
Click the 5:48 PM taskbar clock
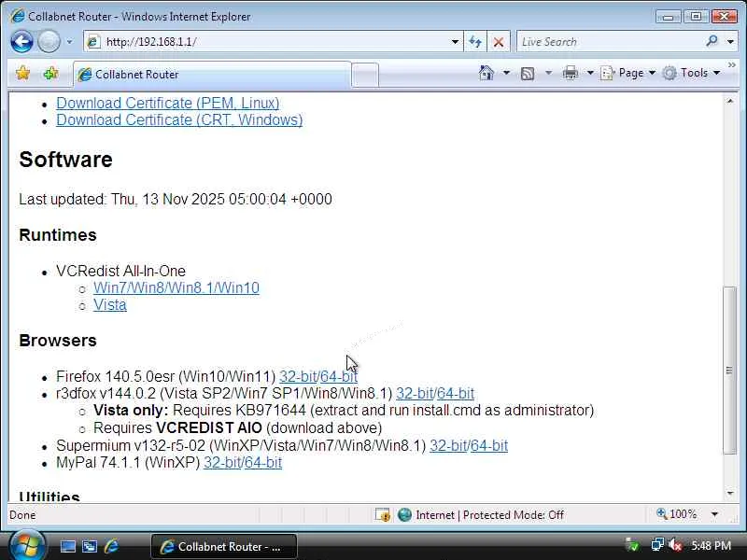(712, 546)
